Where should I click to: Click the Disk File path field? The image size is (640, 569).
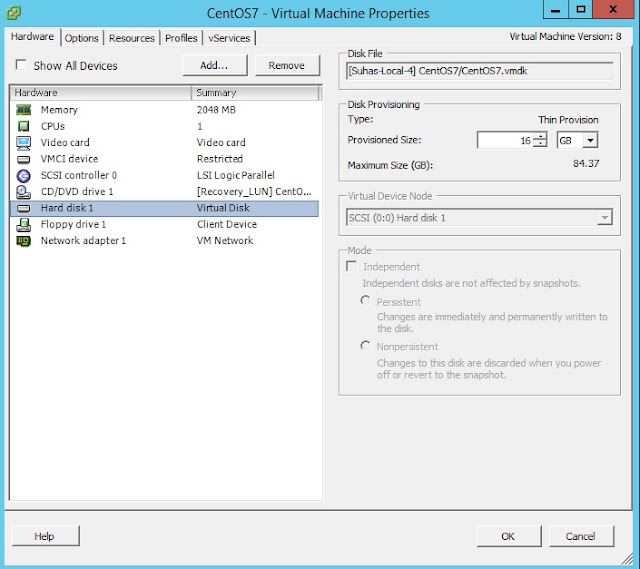point(479,71)
